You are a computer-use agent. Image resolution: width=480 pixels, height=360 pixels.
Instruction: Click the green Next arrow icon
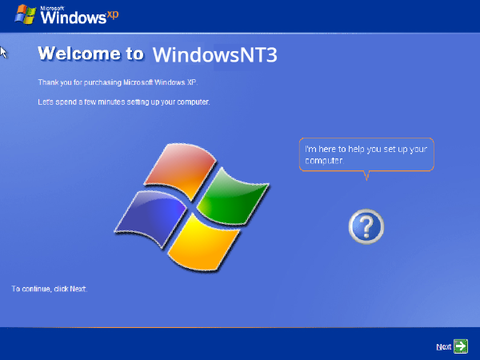[x=461, y=346]
